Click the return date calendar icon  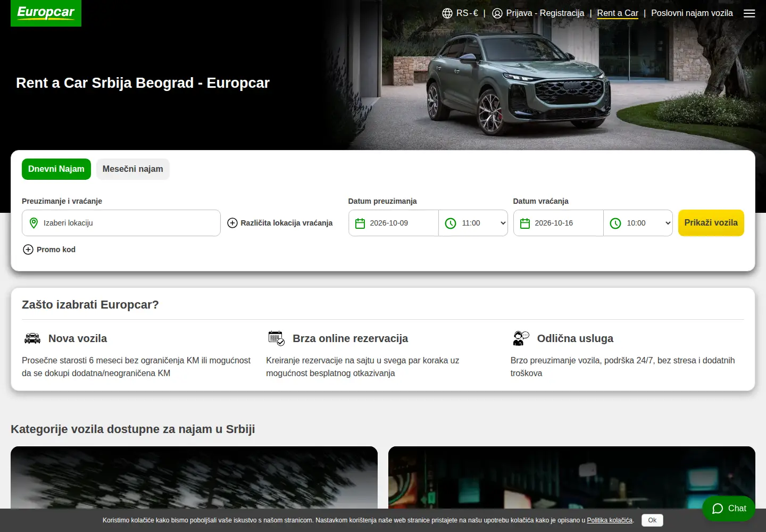pyautogui.click(x=525, y=223)
